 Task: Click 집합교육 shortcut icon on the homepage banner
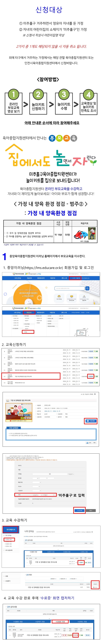pos(84,298)
